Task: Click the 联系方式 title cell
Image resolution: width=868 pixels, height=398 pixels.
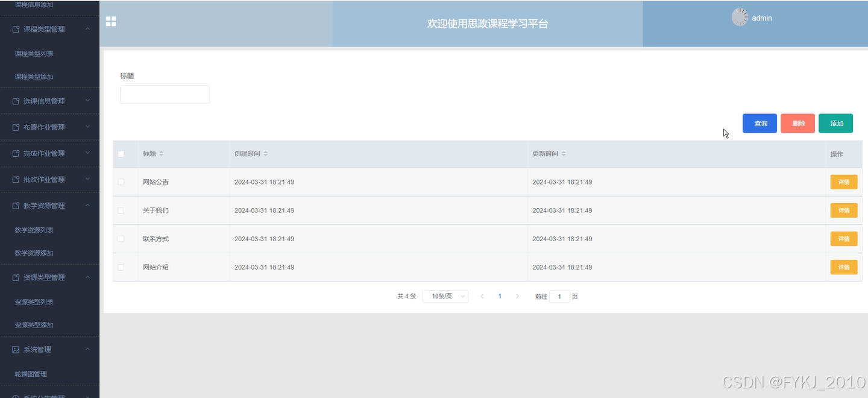Action: coord(156,239)
